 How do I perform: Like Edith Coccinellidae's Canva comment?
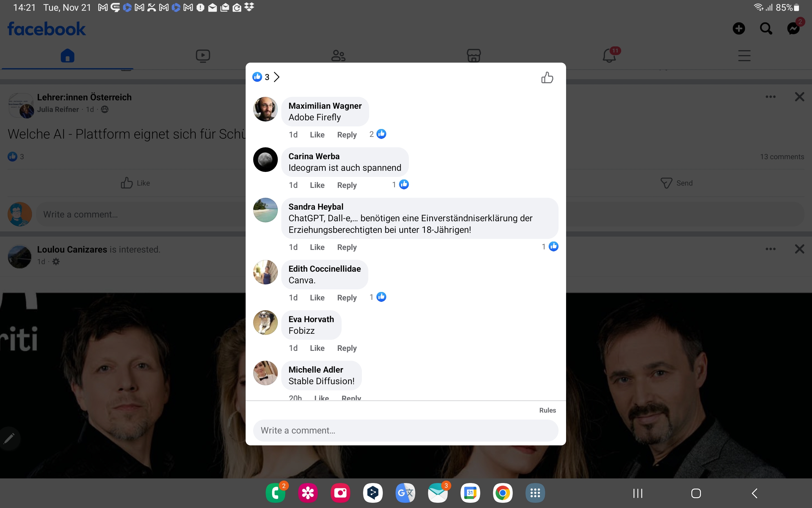click(317, 298)
